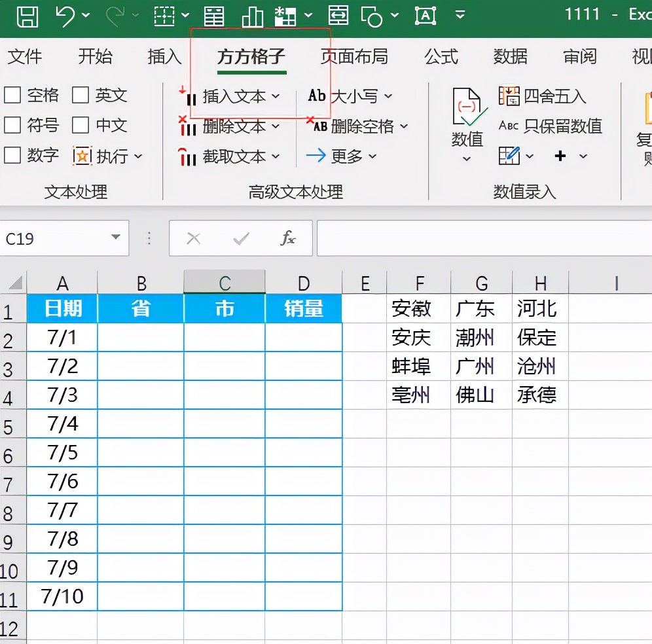The width and height of the screenshot is (652, 644).
Task: Click 只保留数值 keep values button
Action: point(551,126)
